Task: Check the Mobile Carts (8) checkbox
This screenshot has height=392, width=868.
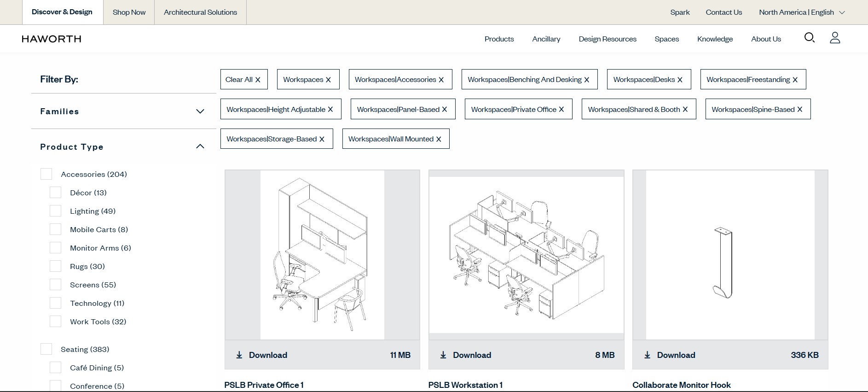Action: click(x=55, y=229)
